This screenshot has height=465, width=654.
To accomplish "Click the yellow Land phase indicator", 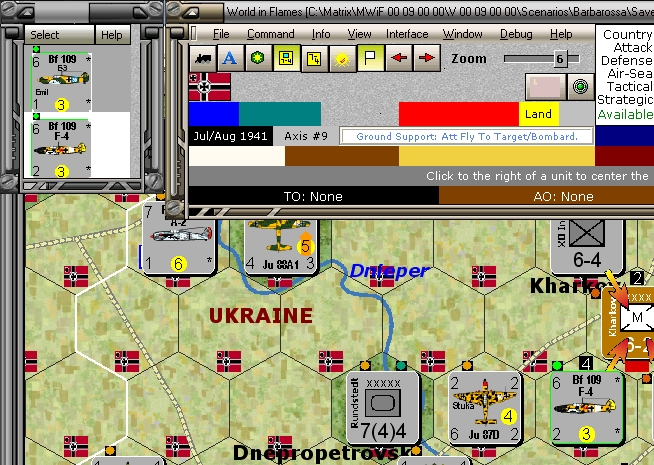I will tap(538, 114).
